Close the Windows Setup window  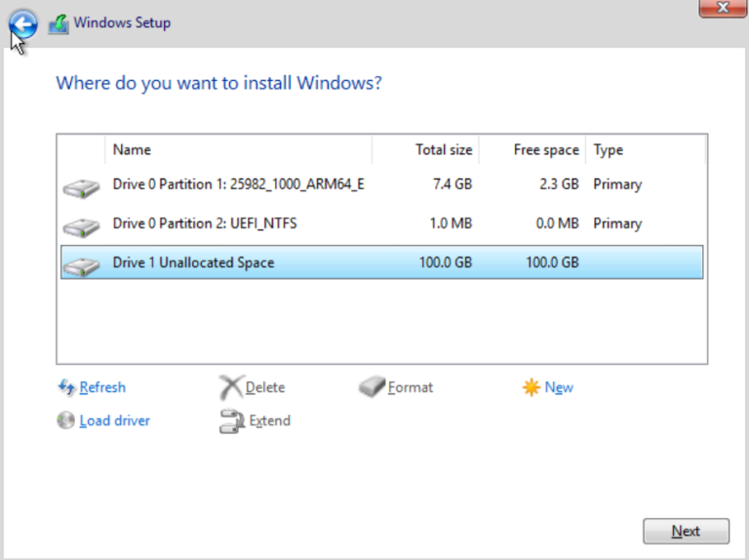click(723, 8)
